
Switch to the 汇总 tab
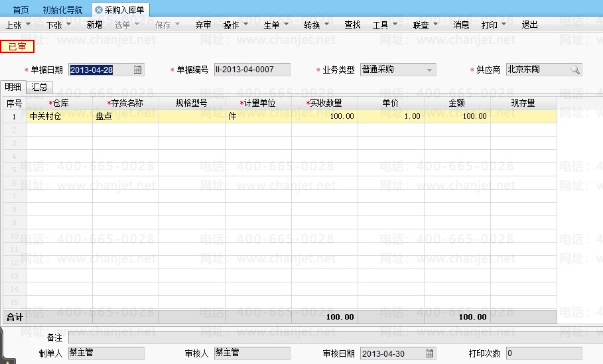coord(39,87)
